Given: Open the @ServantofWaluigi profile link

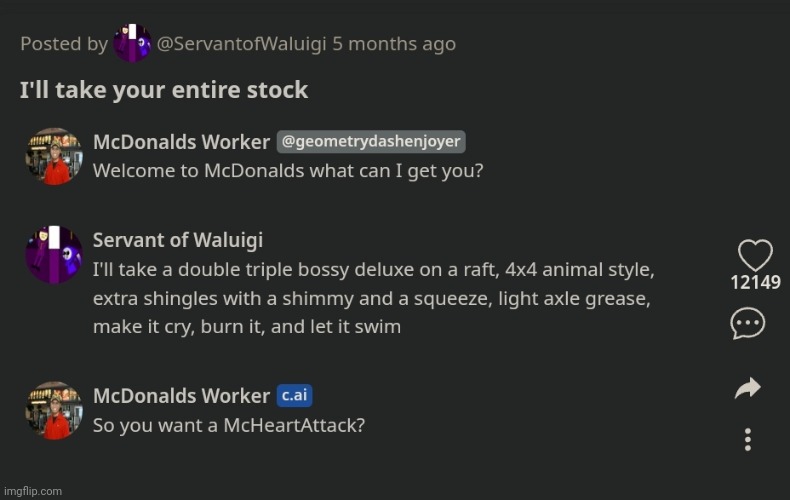Looking at the screenshot, I should pyautogui.click(x=241, y=44).
